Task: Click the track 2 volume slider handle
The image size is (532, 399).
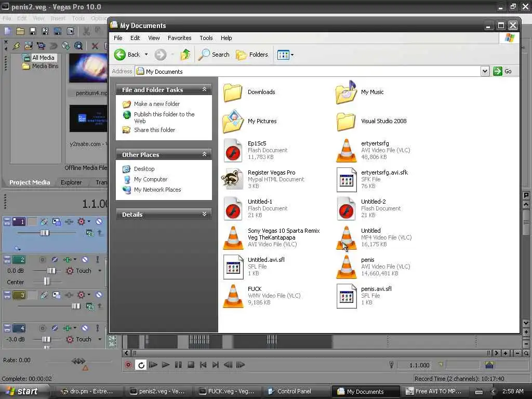Action: coord(51,271)
